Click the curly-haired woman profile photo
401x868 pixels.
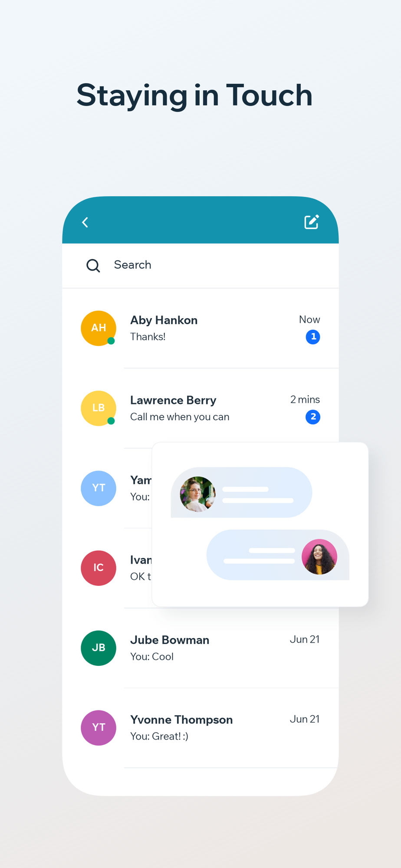tap(319, 557)
